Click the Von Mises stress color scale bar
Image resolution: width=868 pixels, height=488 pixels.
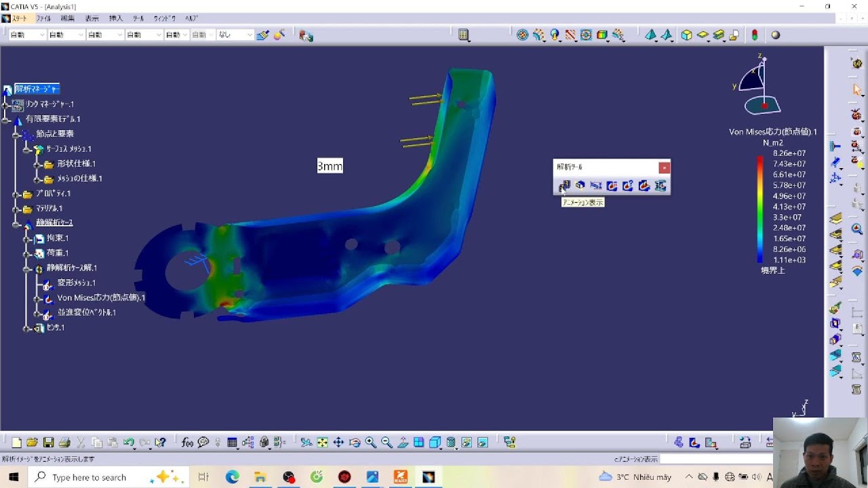pyautogui.click(x=760, y=209)
